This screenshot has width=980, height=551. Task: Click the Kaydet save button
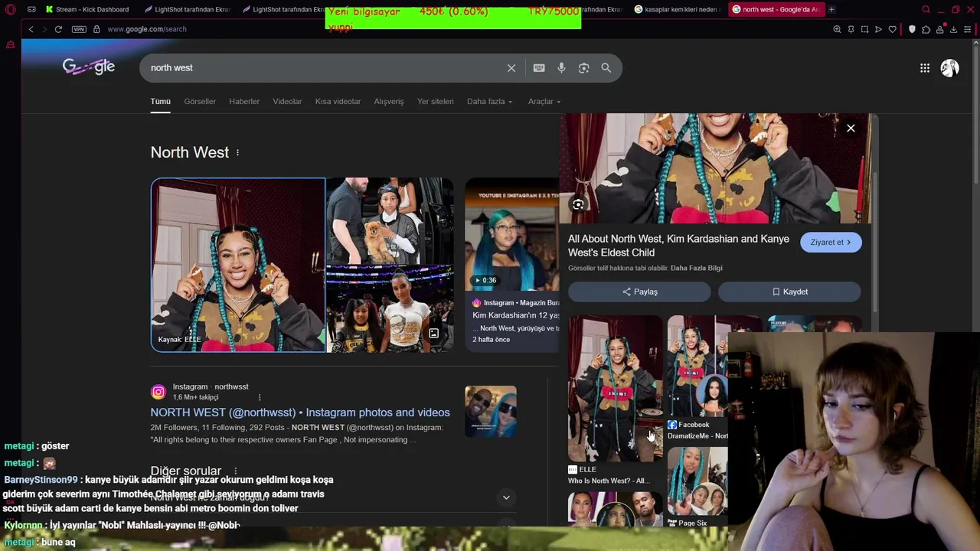coord(789,292)
